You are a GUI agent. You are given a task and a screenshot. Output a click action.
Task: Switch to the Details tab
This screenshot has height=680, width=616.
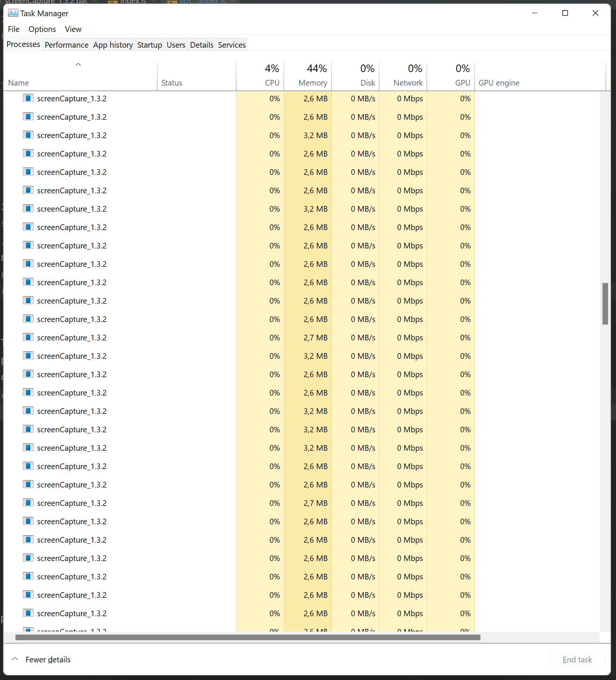[202, 44]
